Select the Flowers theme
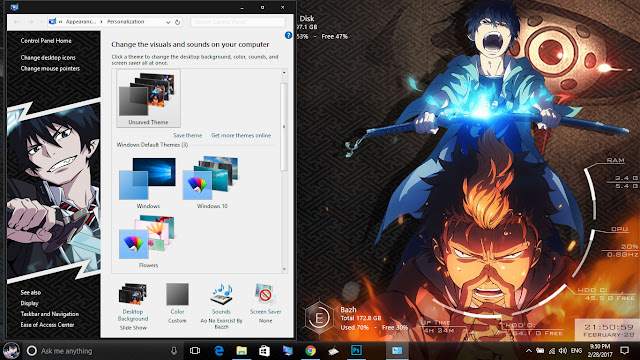640x360 pixels. pos(148,242)
